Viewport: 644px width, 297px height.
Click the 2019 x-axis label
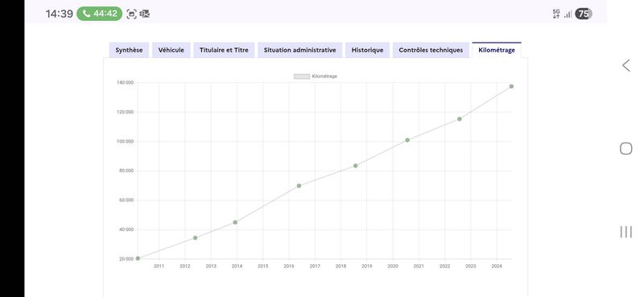click(x=367, y=266)
